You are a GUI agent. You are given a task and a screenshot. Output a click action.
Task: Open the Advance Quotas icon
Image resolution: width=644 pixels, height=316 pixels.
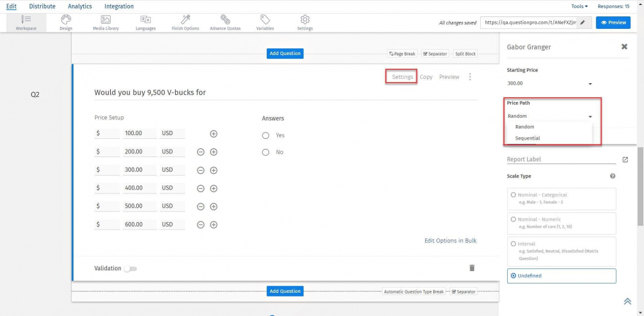pos(225,20)
